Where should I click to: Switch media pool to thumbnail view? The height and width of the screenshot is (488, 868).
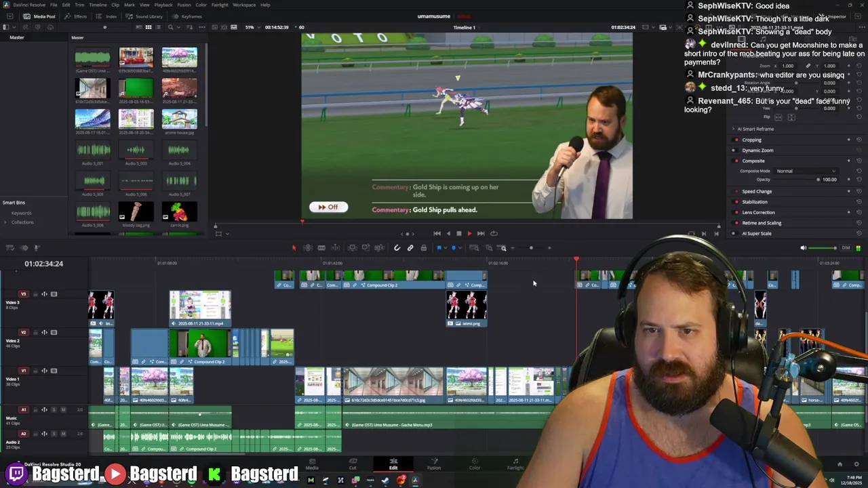(148, 27)
